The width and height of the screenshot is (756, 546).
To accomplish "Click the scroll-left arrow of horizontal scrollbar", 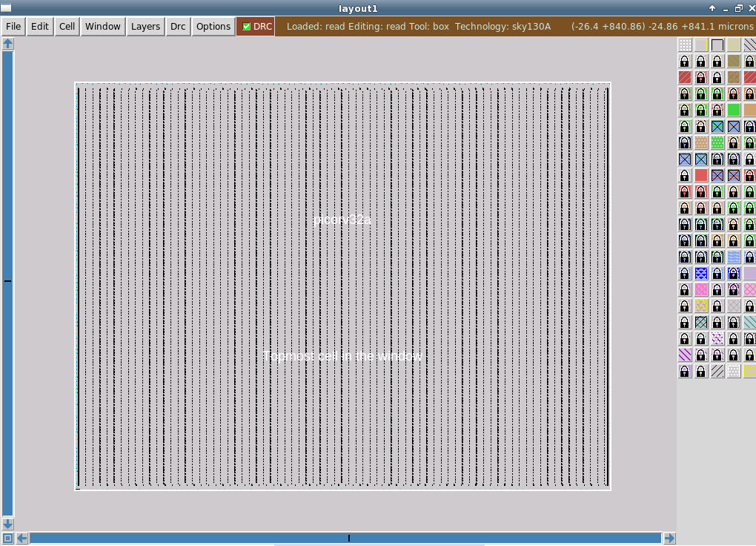I will coord(22,538).
